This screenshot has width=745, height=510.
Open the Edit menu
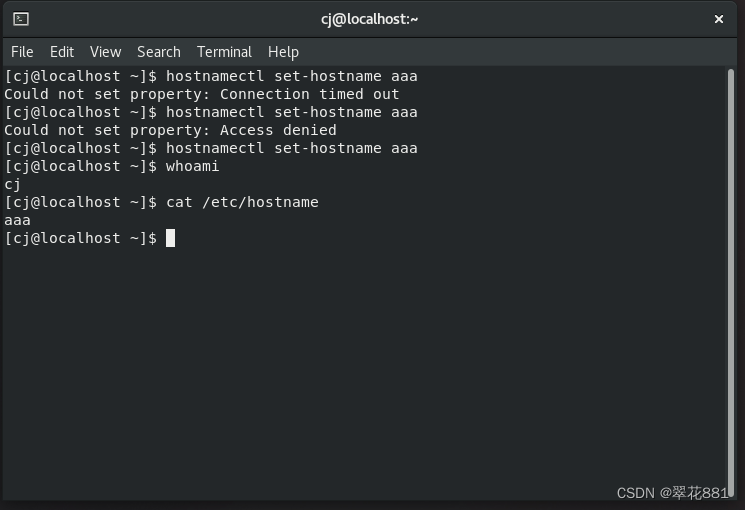pos(62,52)
